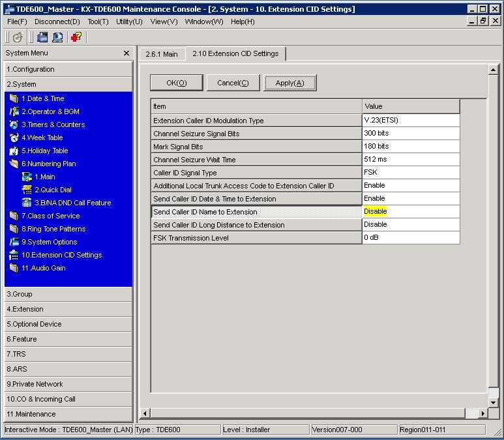Click the System Options icon
The width and height of the screenshot is (504, 440).
tap(14, 242)
